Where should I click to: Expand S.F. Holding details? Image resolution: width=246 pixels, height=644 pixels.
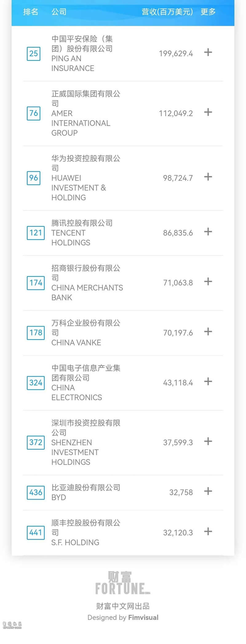pyautogui.click(x=208, y=532)
